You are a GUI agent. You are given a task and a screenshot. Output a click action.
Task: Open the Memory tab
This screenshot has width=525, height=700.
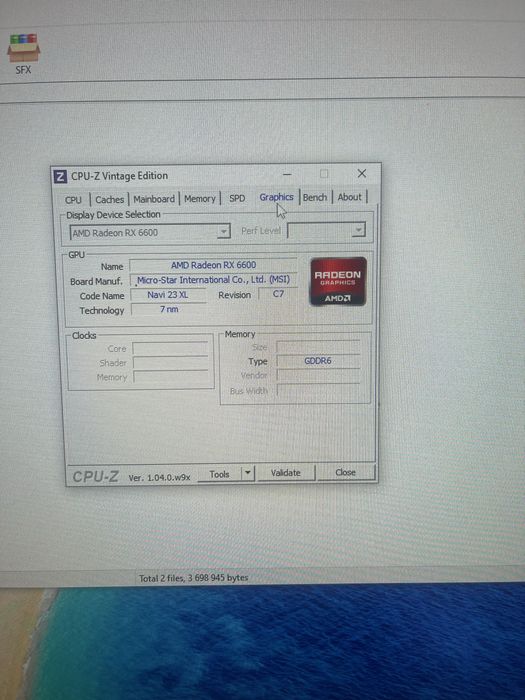[x=200, y=199]
